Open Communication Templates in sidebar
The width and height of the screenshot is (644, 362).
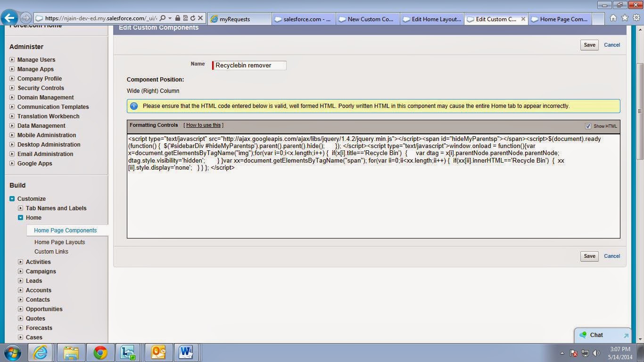(53, 107)
